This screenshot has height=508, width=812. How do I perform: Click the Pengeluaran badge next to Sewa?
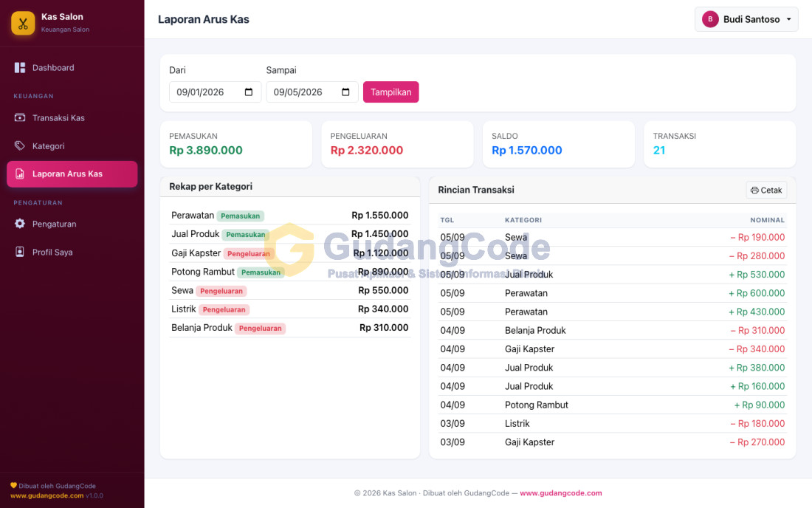click(221, 291)
